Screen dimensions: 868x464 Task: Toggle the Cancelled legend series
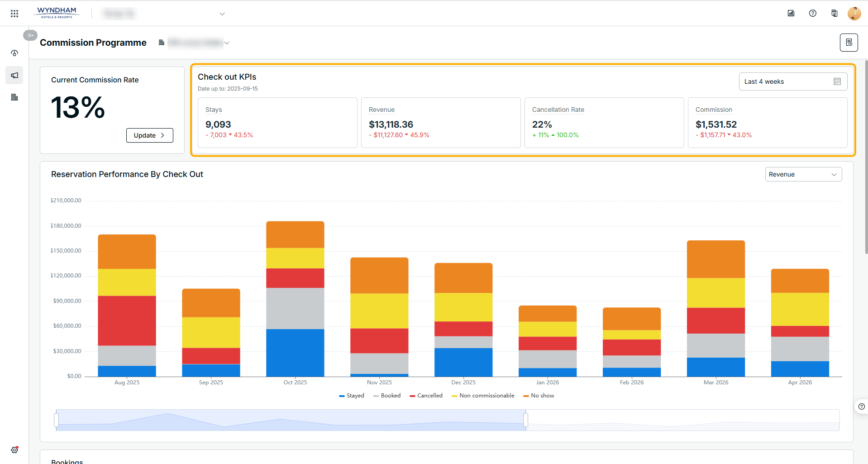426,396
